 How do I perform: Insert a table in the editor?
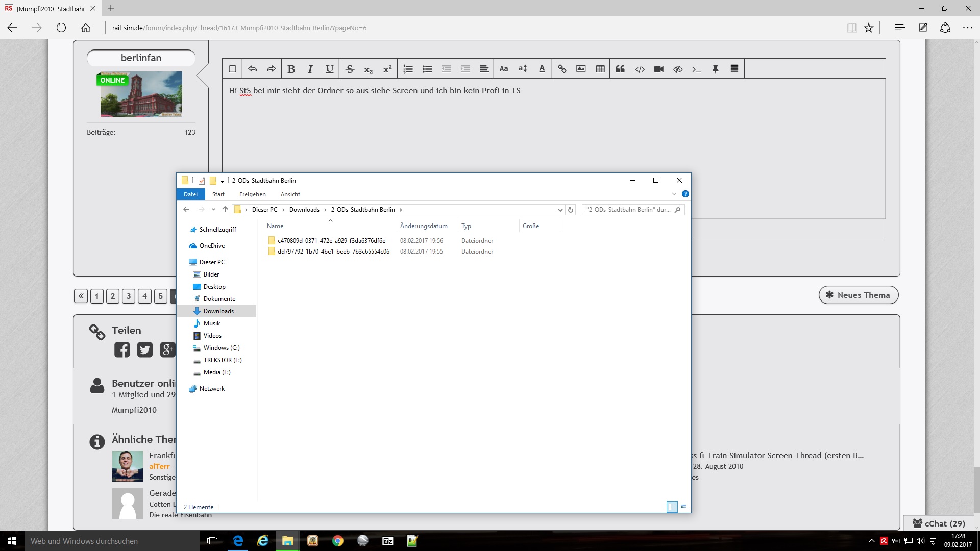pos(600,69)
